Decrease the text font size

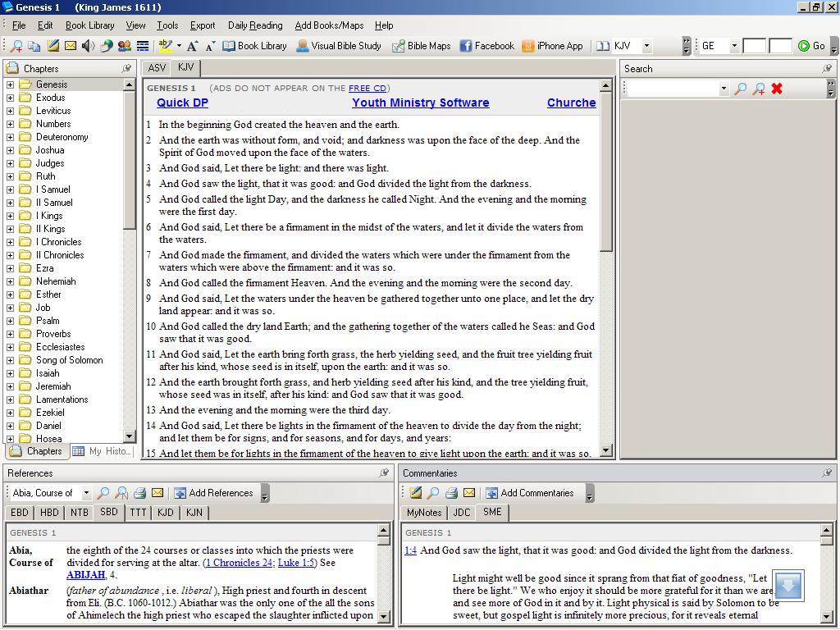click(x=210, y=46)
